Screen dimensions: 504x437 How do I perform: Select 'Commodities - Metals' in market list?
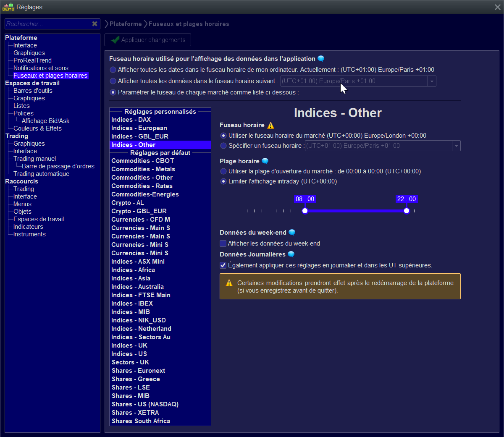click(x=160, y=169)
